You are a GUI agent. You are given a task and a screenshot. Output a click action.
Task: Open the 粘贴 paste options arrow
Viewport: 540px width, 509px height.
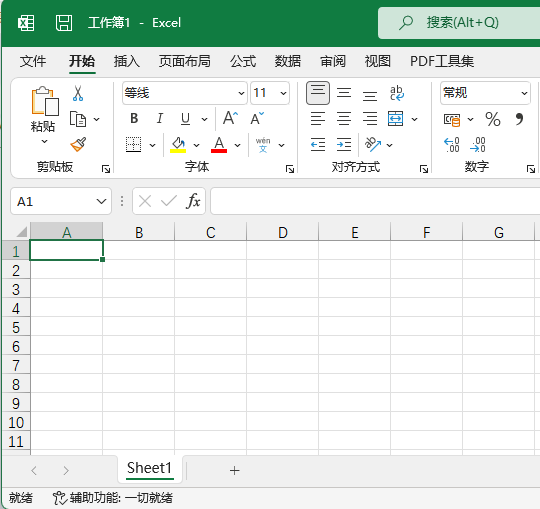tap(44, 141)
